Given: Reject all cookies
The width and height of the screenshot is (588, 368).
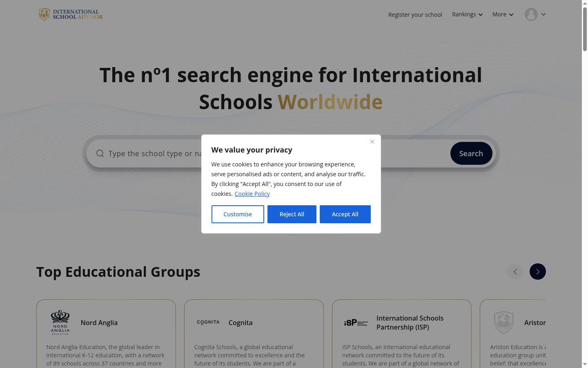Looking at the screenshot, I should [x=292, y=214].
